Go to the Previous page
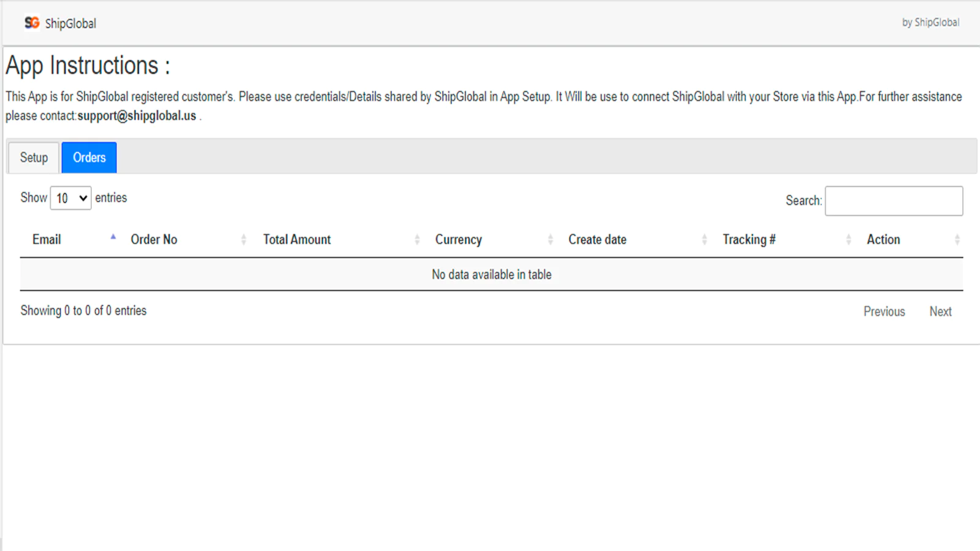Viewport: 980px width, 551px height. [884, 311]
